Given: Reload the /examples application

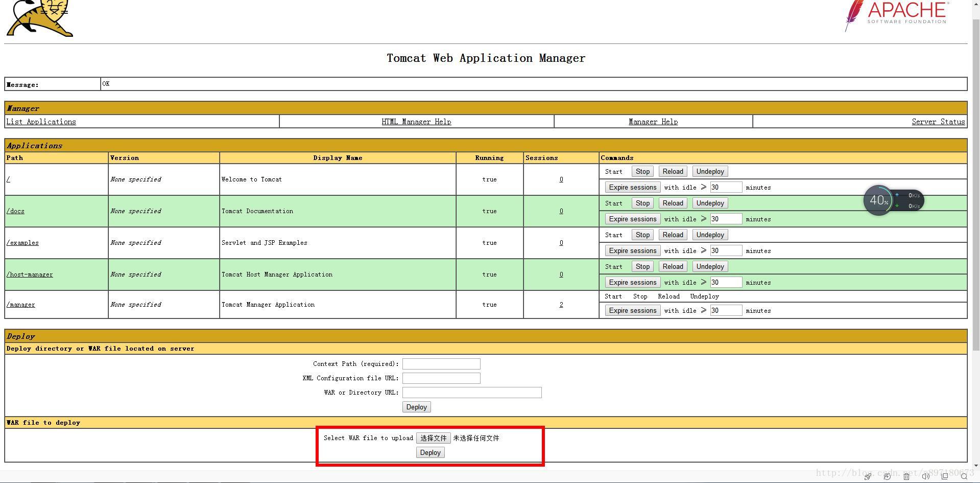Looking at the screenshot, I should pos(673,235).
